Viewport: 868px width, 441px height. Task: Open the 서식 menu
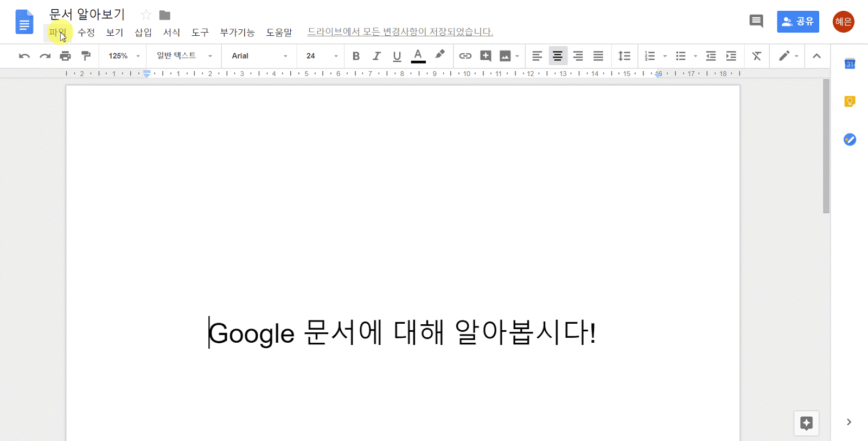click(x=172, y=33)
